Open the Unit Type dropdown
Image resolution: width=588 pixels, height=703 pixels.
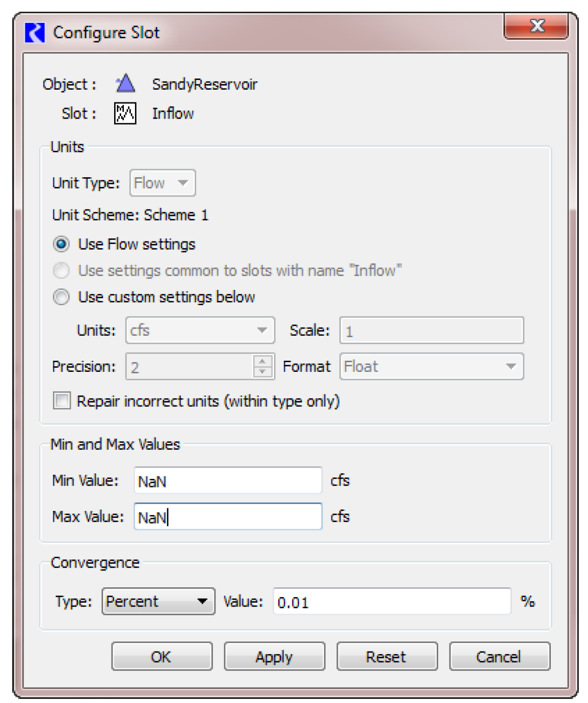pyautogui.click(x=163, y=183)
